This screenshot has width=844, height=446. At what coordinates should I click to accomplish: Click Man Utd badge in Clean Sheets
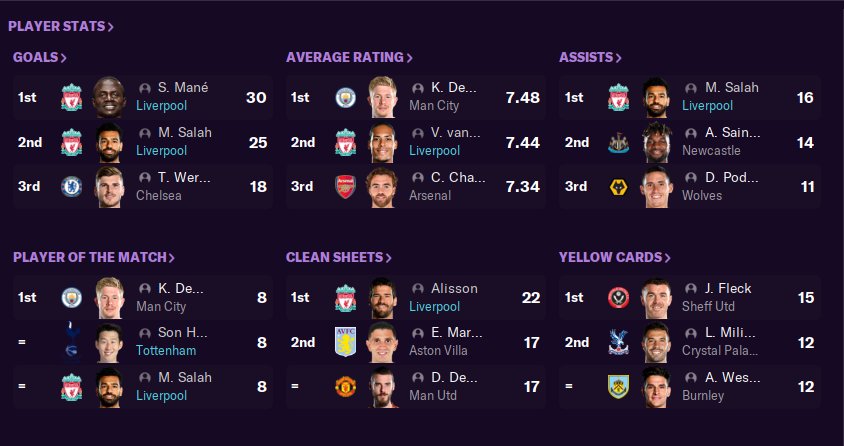pos(345,386)
